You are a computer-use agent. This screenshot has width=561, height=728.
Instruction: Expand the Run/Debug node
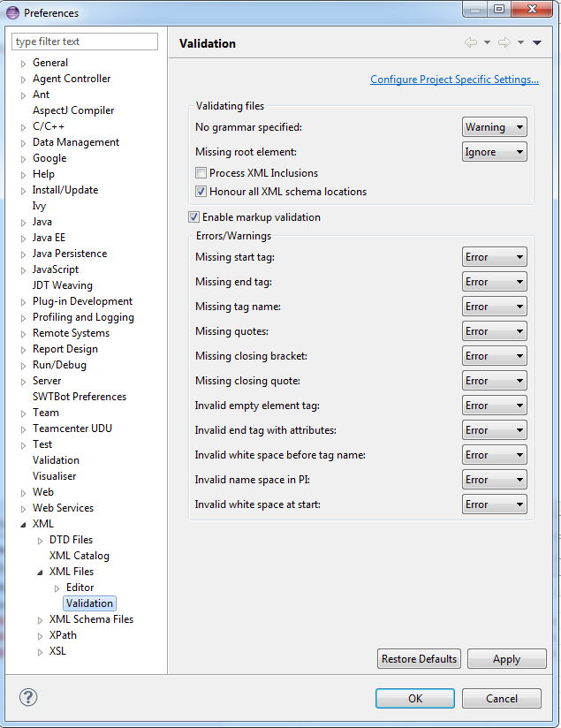click(x=23, y=366)
